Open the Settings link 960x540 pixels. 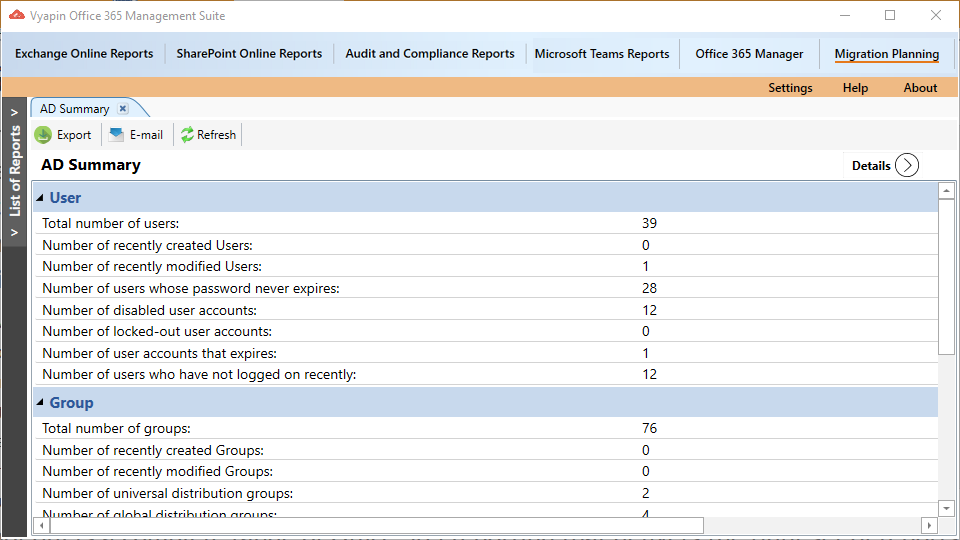click(x=790, y=88)
